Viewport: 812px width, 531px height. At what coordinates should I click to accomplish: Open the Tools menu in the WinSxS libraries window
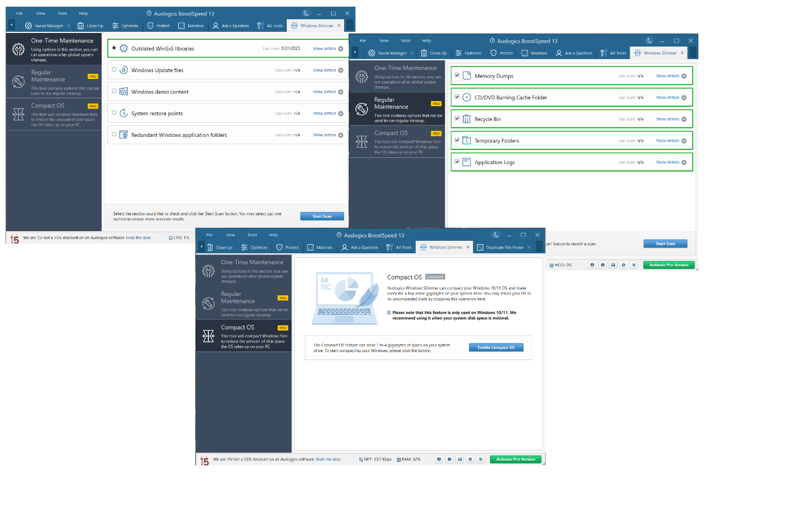pyautogui.click(x=62, y=14)
